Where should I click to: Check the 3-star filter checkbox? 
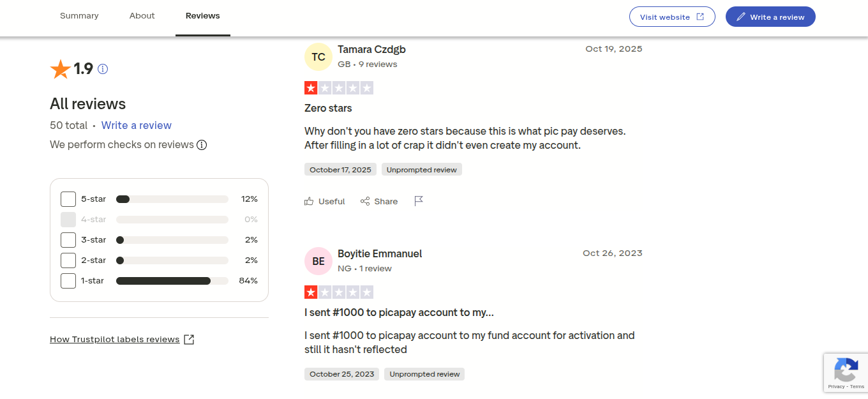pos(68,240)
